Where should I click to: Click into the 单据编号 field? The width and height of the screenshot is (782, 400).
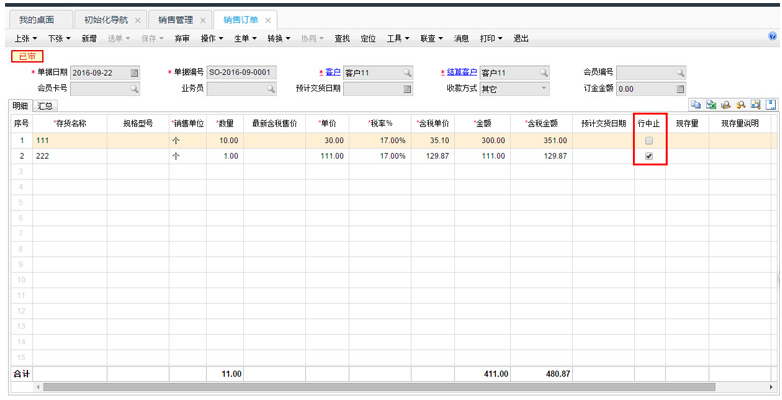pos(242,72)
